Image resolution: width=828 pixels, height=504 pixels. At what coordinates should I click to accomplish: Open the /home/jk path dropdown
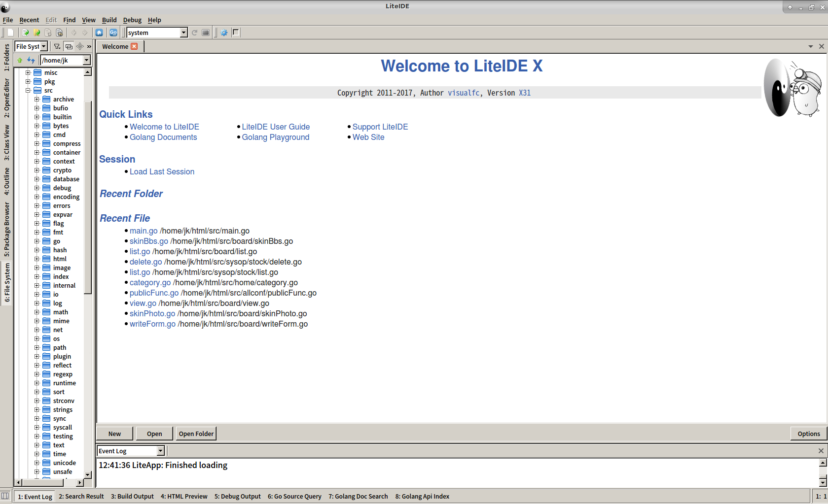pyautogui.click(x=87, y=60)
